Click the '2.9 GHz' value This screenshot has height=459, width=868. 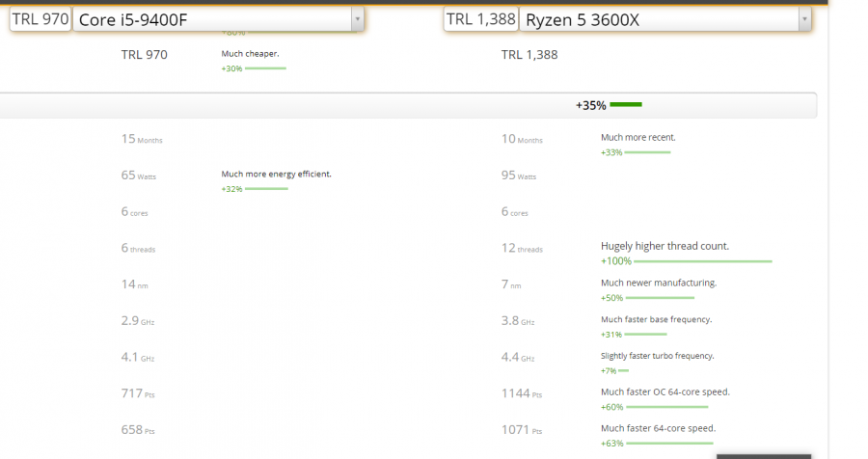[x=138, y=321]
